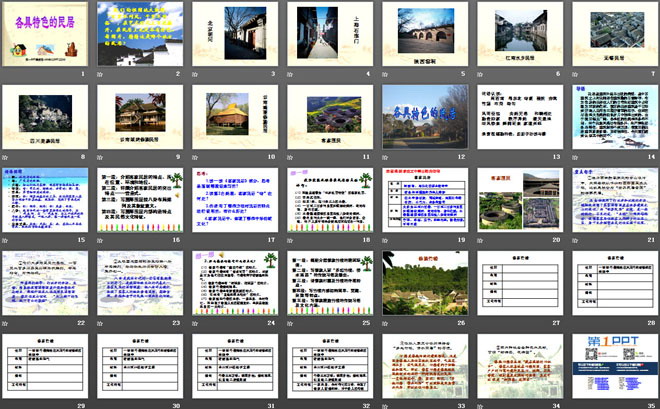Click the transition star icon under slide 15
This screenshot has height=409, width=660.
pyautogui.click(x=6, y=240)
